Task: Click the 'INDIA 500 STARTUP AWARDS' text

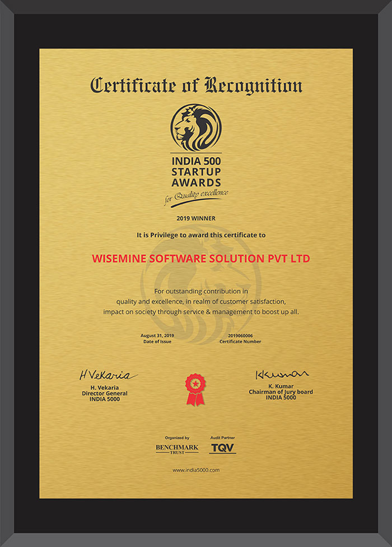Action: [196, 172]
